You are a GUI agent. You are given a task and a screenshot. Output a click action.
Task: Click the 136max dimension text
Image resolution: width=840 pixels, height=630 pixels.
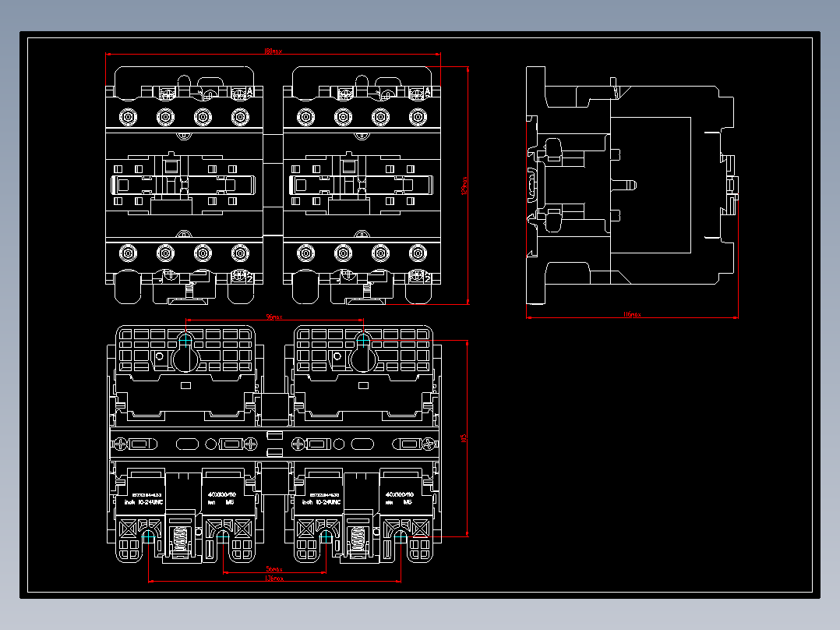tap(274, 578)
